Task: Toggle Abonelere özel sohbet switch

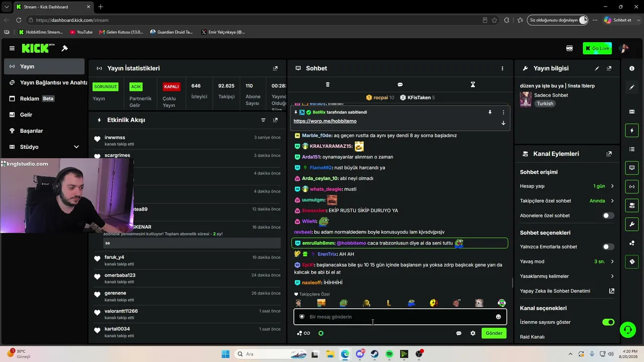Action: pyautogui.click(x=608, y=216)
